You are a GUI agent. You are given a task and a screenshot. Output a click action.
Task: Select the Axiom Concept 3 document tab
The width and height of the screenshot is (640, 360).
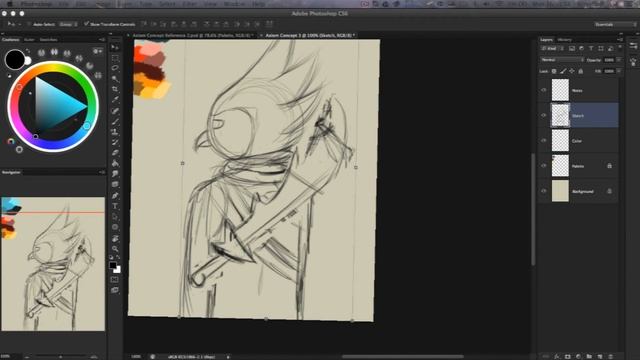point(310,36)
